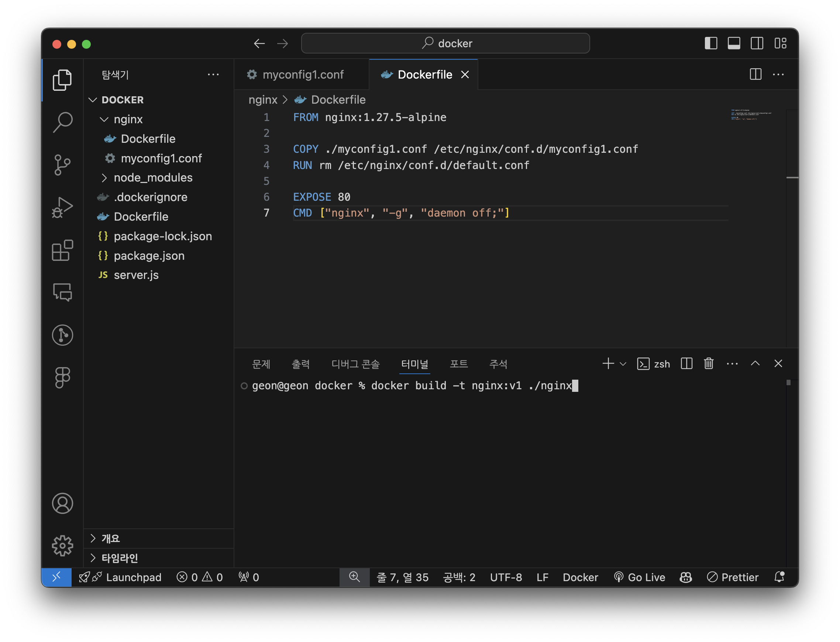Click Prettier in status bar
The image size is (840, 642).
733,577
